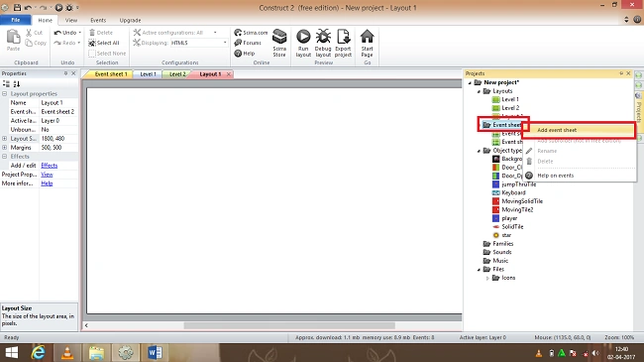
Task: Open the Upgrade ribbon tab
Action: click(x=130, y=20)
